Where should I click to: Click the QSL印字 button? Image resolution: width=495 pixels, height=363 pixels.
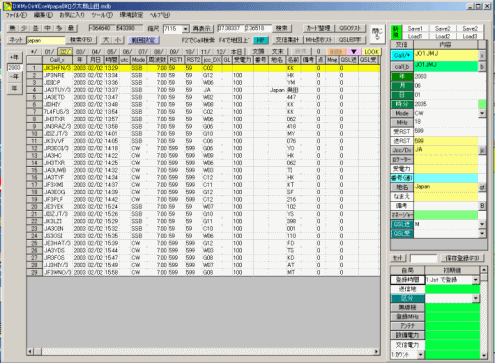tap(350, 40)
